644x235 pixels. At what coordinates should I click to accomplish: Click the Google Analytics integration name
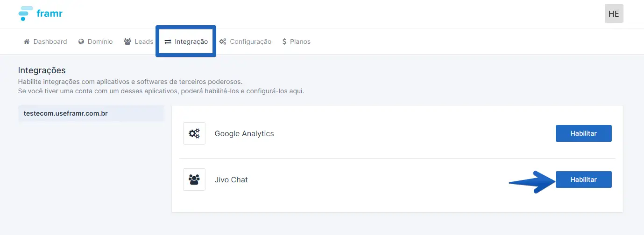coord(244,133)
